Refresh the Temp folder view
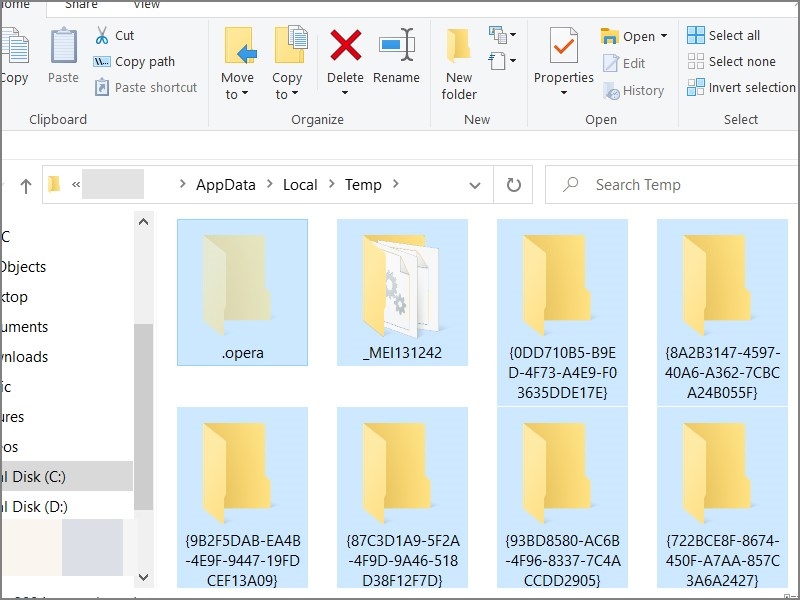This screenshot has width=800, height=600. click(513, 185)
